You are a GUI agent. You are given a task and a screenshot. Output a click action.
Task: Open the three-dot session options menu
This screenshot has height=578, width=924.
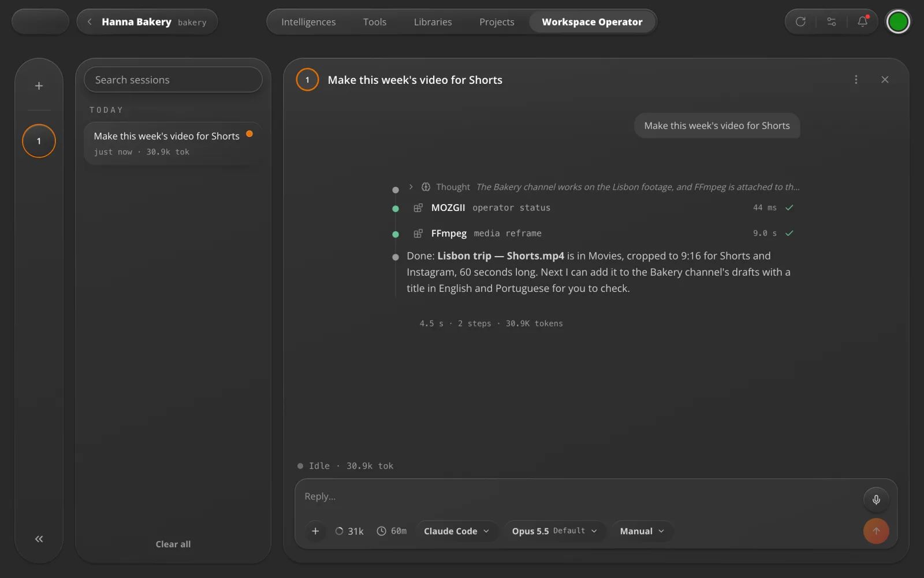[x=856, y=80]
